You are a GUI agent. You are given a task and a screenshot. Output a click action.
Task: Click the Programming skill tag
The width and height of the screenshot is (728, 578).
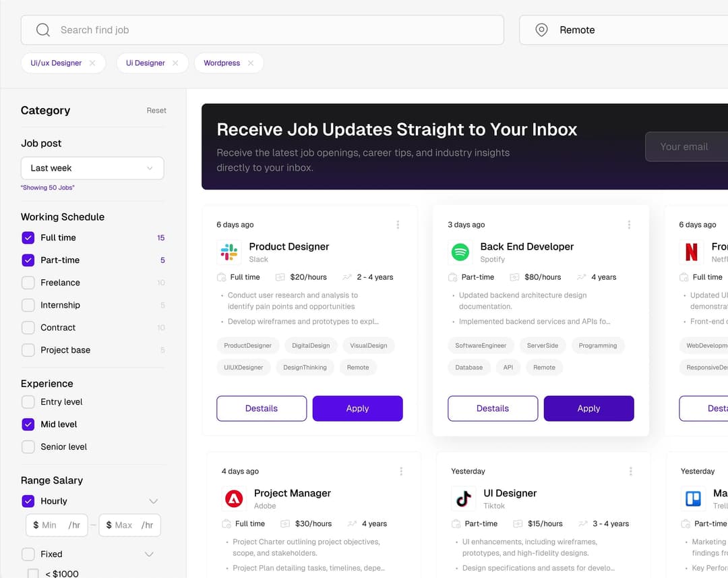click(598, 346)
